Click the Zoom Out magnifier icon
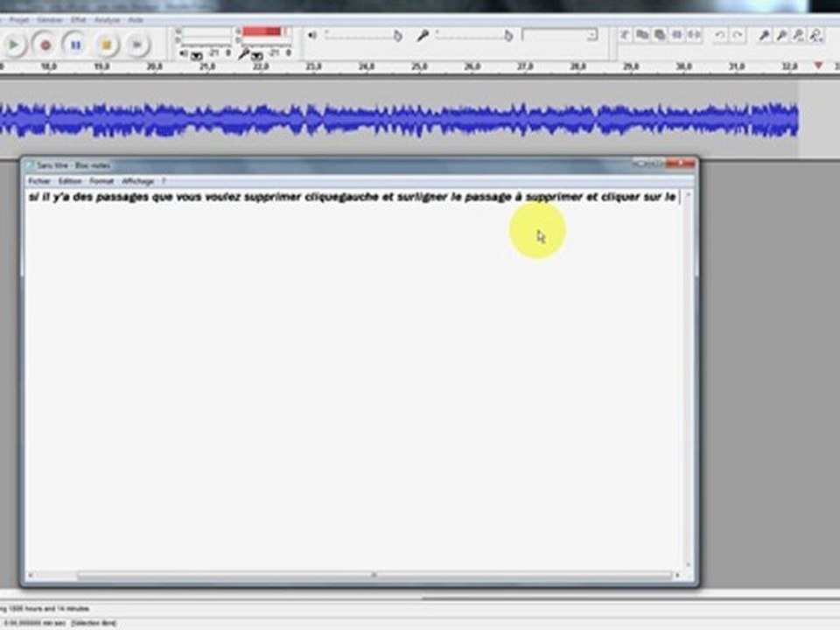Image resolution: width=840 pixels, height=630 pixels. (781, 36)
